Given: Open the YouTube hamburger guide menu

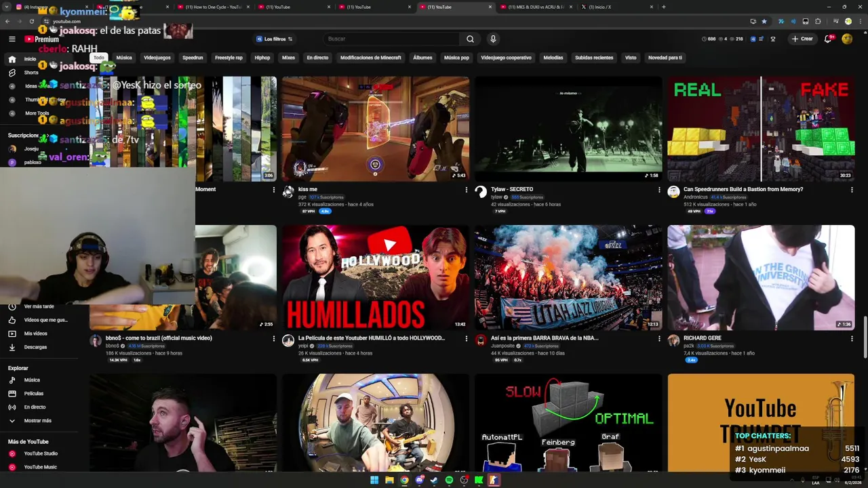Looking at the screenshot, I should point(12,39).
